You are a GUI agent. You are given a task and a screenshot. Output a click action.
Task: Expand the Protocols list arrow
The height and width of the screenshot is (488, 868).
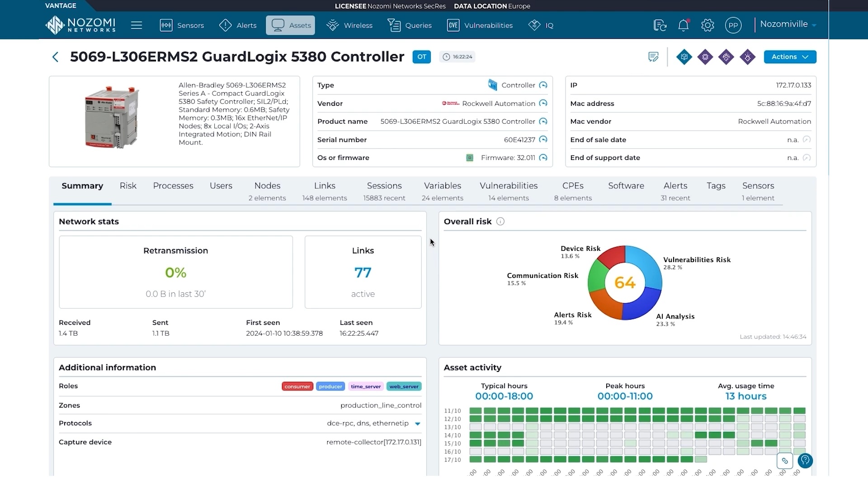point(418,424)
